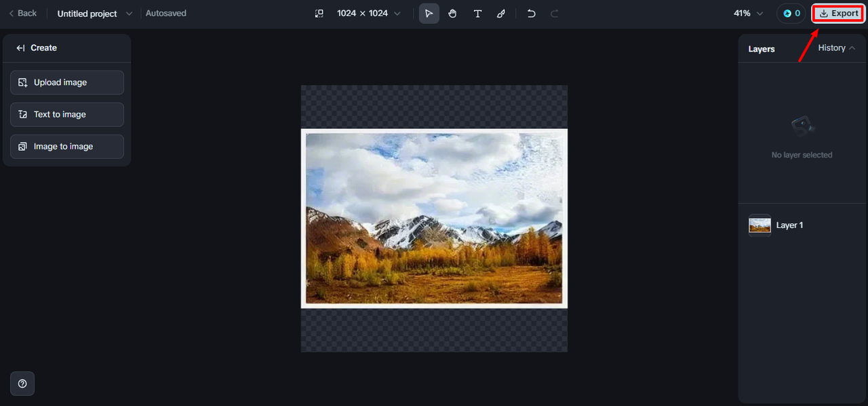Undo the last action

pos(531,14)
